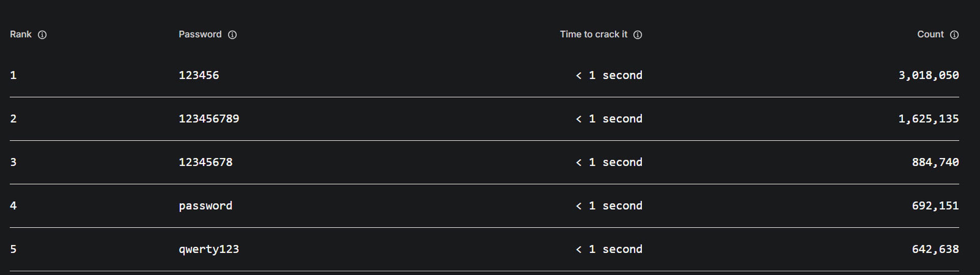Select the count value 642,638
The image size is (980, 275).
(x=936, y=249)
